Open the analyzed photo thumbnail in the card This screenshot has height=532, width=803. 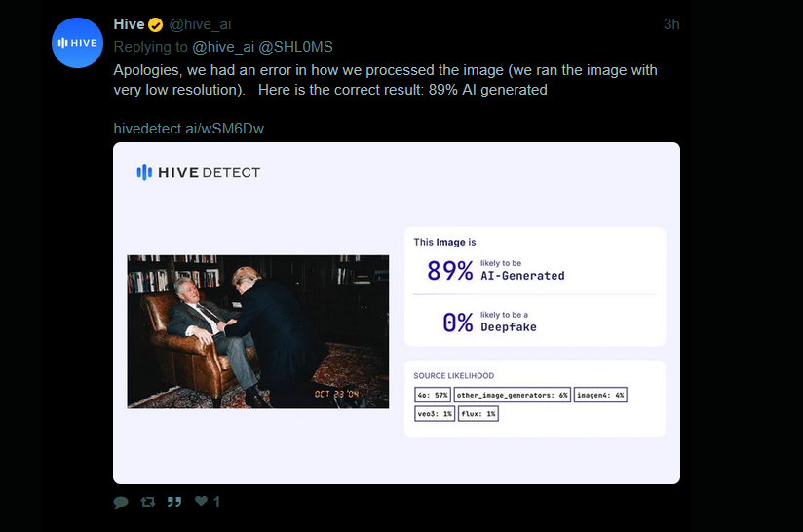pos(258,332)
